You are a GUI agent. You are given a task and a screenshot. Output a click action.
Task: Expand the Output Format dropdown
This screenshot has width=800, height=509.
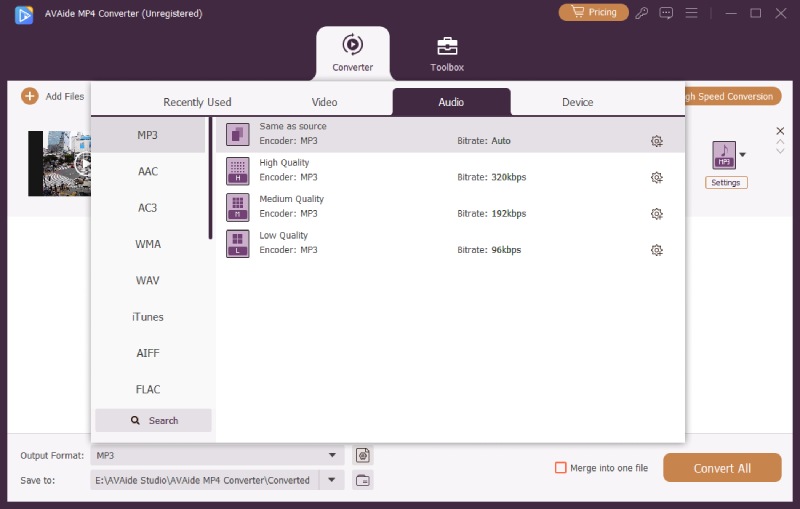point(332,455)
